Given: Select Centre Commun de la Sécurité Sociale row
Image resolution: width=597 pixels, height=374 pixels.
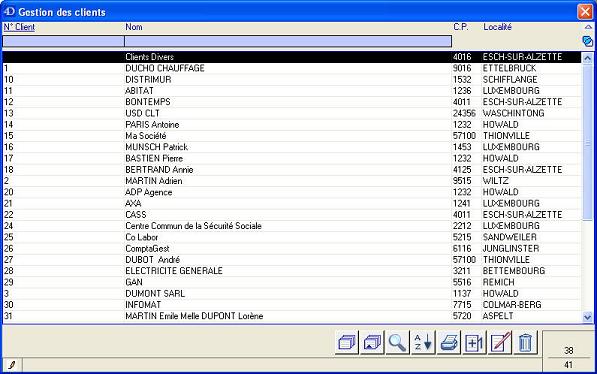Looking at the screenshot, I should [292, 226].
